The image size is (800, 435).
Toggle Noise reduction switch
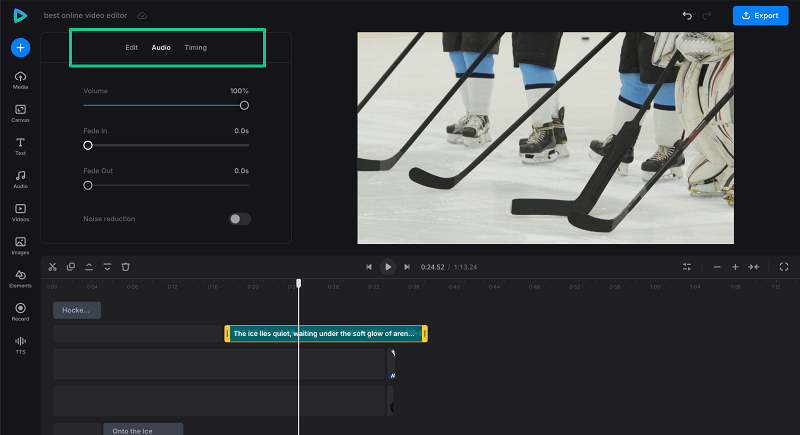coord(239,219)
